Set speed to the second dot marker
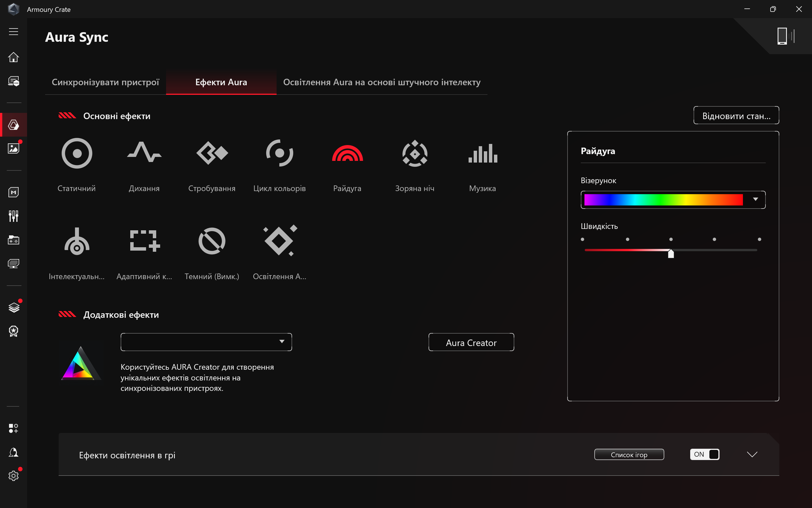 click(627, 239)
